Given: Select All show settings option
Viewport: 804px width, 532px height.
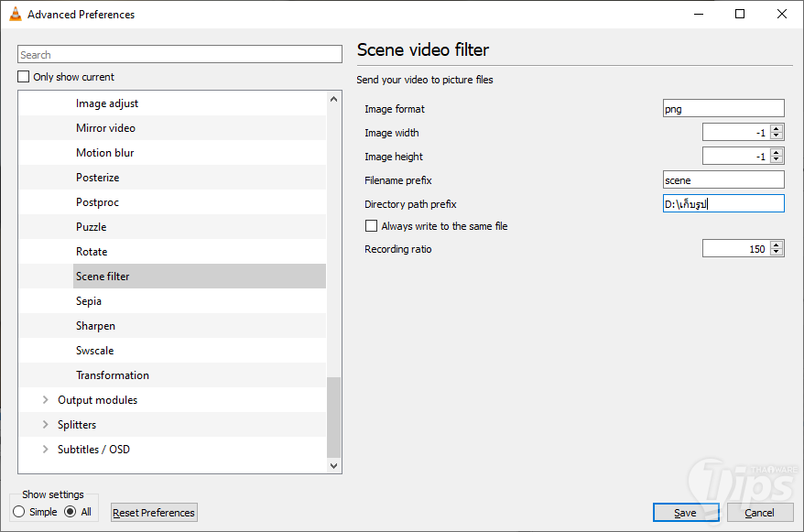Looking at the screenshot, I should coord(71,512).
